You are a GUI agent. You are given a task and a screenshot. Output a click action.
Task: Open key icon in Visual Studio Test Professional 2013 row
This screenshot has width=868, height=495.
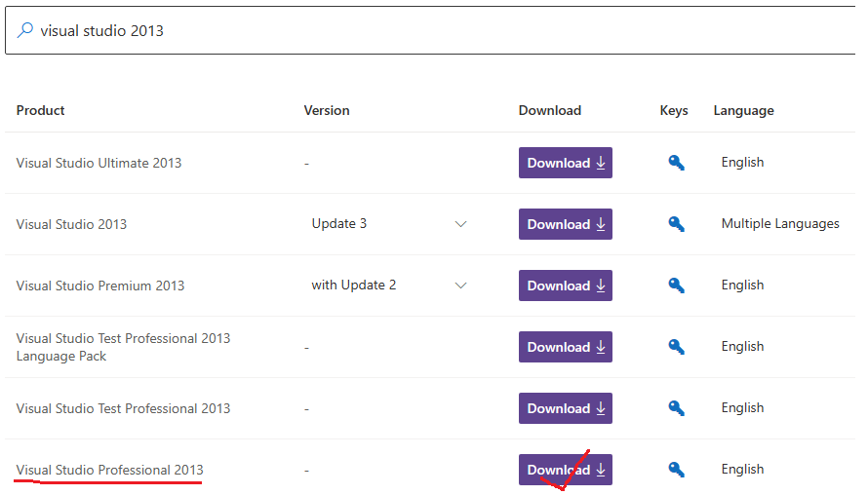[x=676, y=408]
